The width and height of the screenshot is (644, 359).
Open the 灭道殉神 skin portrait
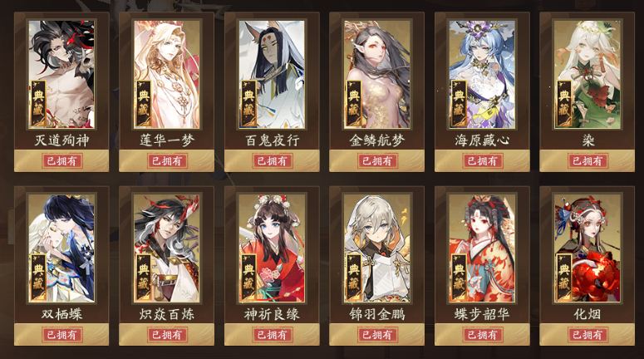click(61, 74)
